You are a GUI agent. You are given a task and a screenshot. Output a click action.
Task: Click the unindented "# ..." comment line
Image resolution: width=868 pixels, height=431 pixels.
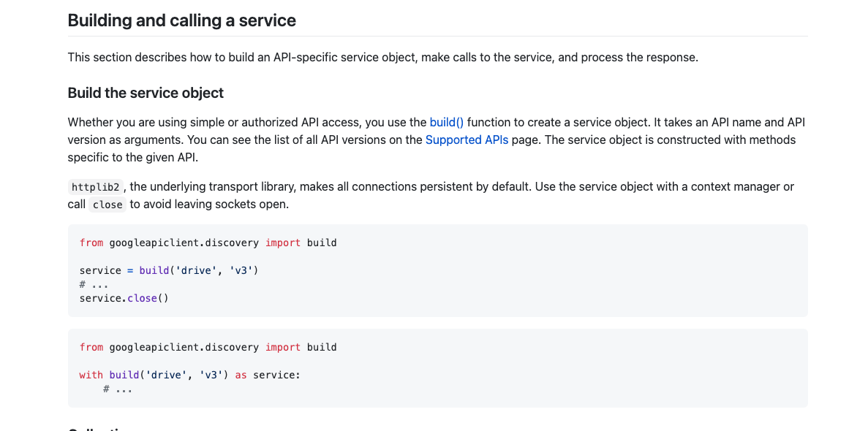94,284
